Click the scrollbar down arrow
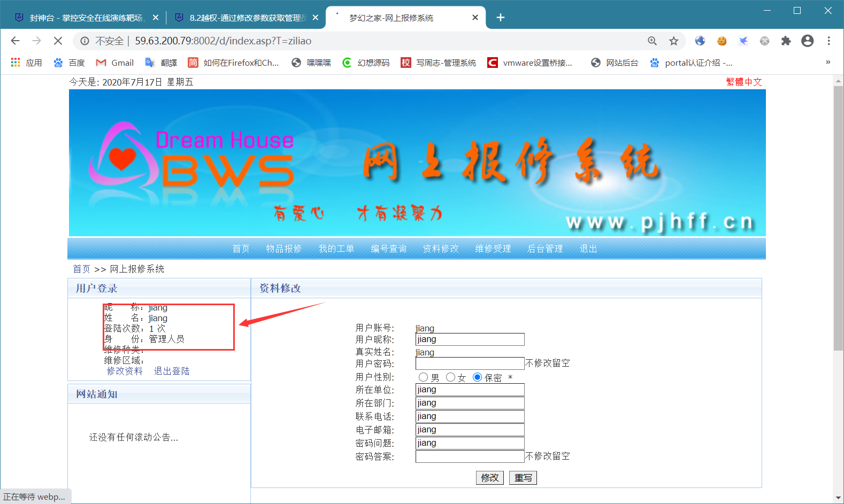 tap(838, 498)
